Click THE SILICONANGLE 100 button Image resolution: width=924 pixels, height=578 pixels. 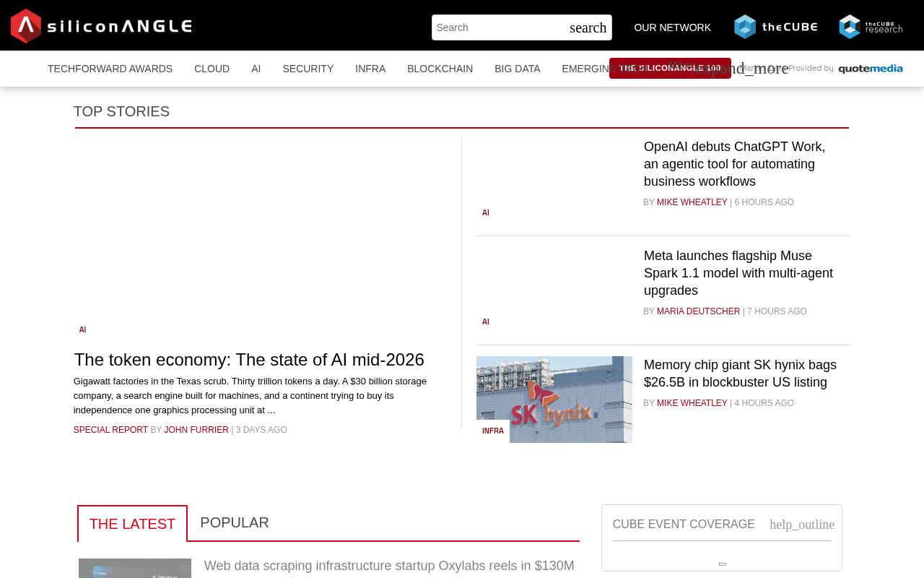click(670, 68)
